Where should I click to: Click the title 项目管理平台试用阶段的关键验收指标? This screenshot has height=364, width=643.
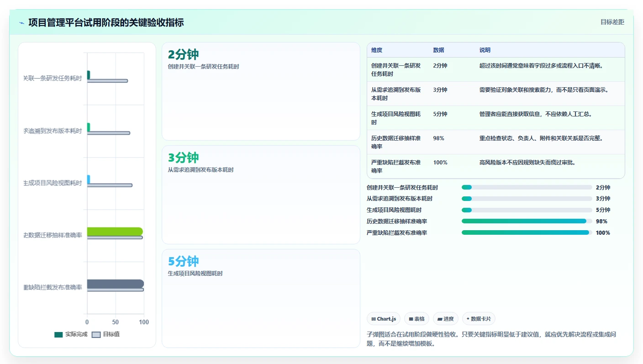106,22
